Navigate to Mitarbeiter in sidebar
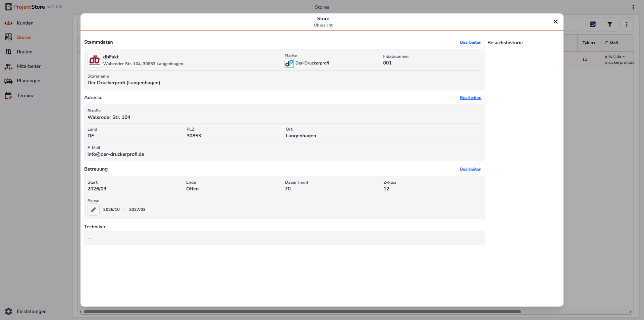This screenshot has height=320, width=644. click(29, 66)
